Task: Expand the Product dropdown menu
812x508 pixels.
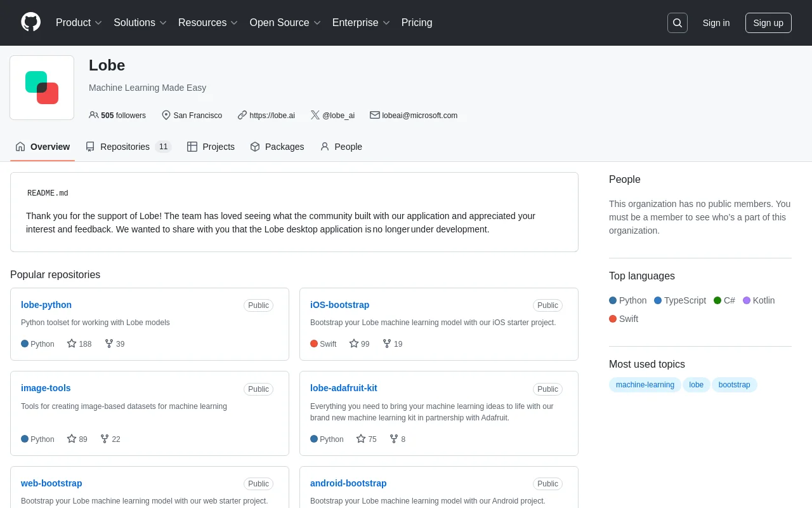Action: [79, 23]
